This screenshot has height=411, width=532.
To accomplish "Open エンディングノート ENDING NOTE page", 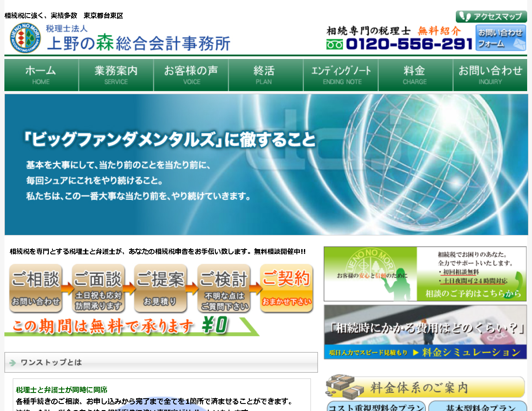I will coord(341,75).
